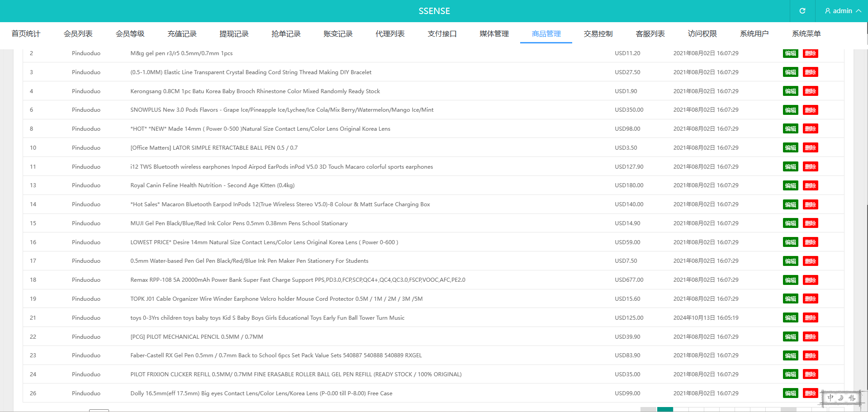Edit the M&g gel pen row
Screen dimensions: 868x412
791,53
